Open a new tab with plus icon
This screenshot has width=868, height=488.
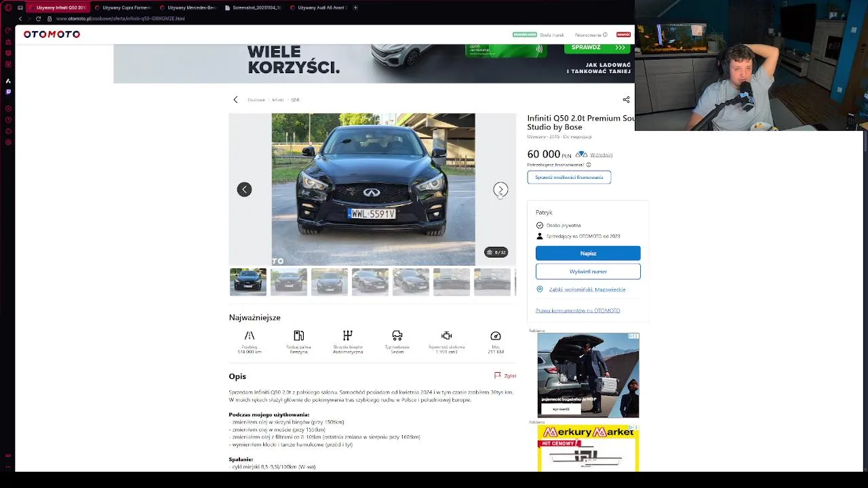355,7
